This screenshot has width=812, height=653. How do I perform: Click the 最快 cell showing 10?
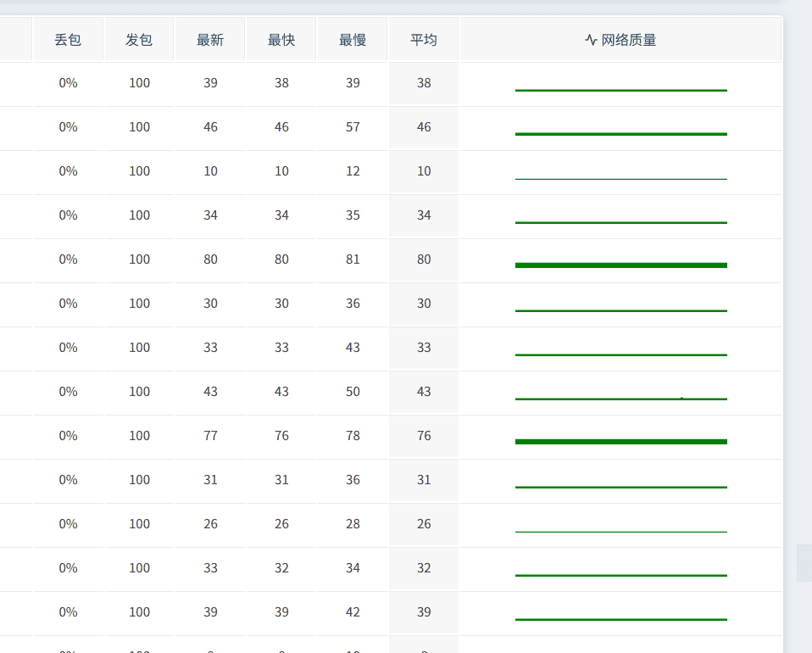point(281,171)
